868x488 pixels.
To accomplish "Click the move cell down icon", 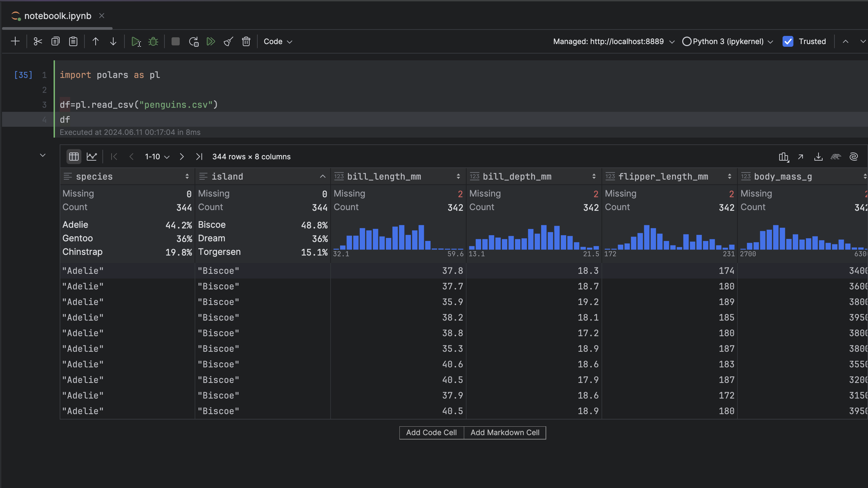I will click(113, 41).
